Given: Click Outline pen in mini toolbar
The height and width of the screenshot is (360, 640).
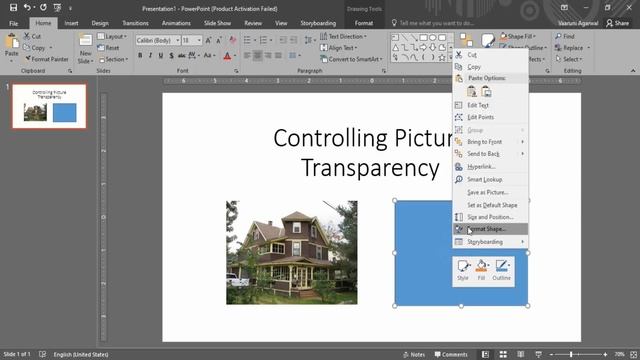Looking at the screenshot, I should click(501, 270).
